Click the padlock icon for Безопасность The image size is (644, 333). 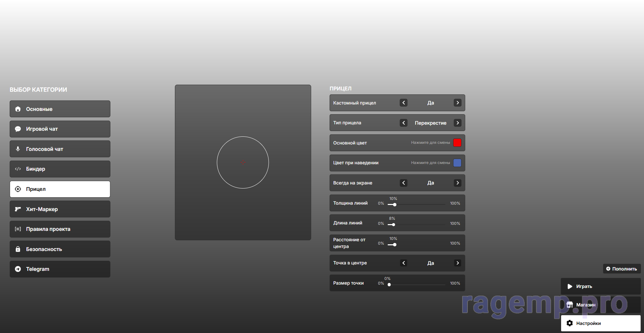(18, 249)
